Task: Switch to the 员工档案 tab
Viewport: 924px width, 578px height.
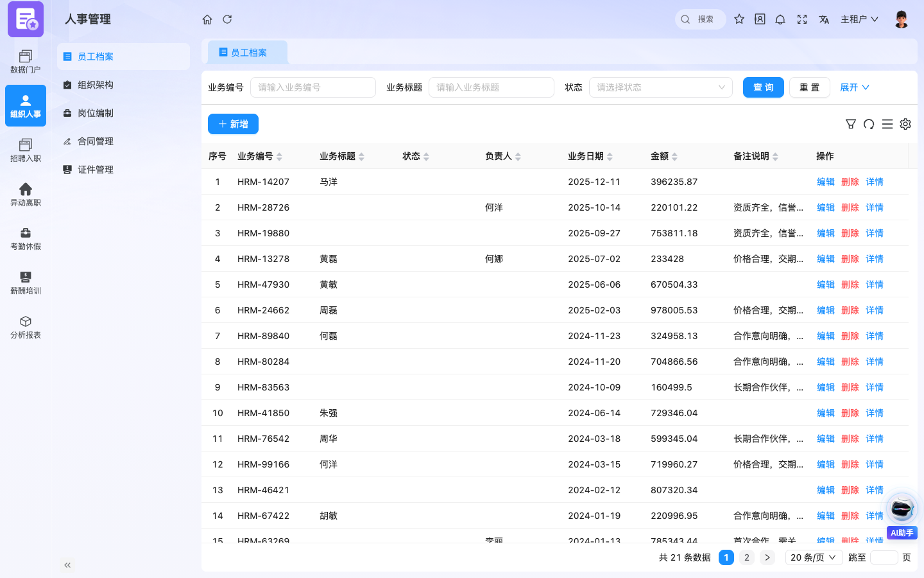Action: 247,53
